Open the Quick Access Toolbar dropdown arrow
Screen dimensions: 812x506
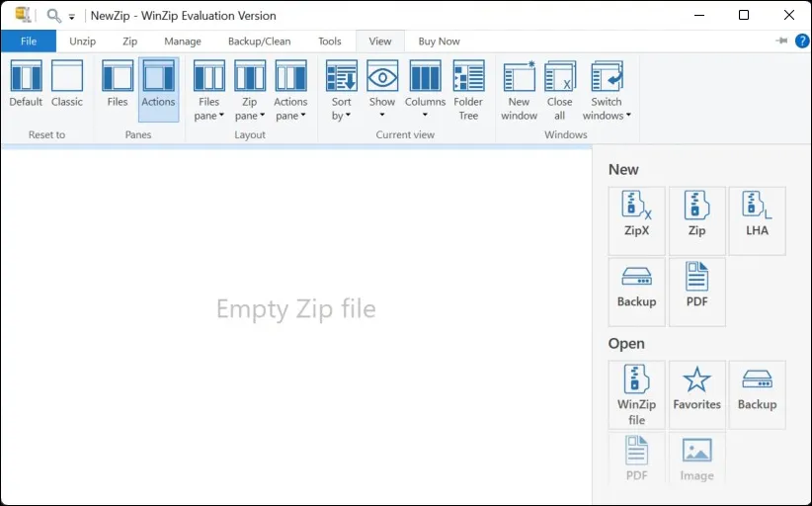pyautogui.click(x=71, y=17)
